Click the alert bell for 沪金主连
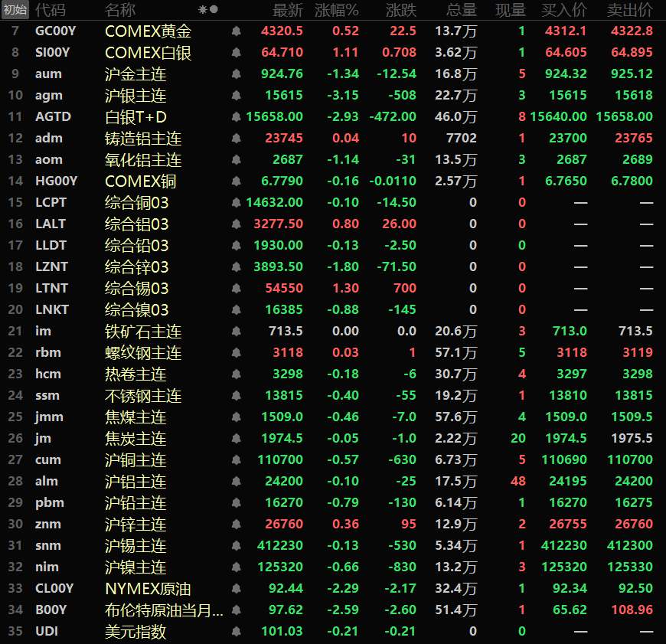The height and width of the screenshot is (644, 666). (x=236, y=74)
